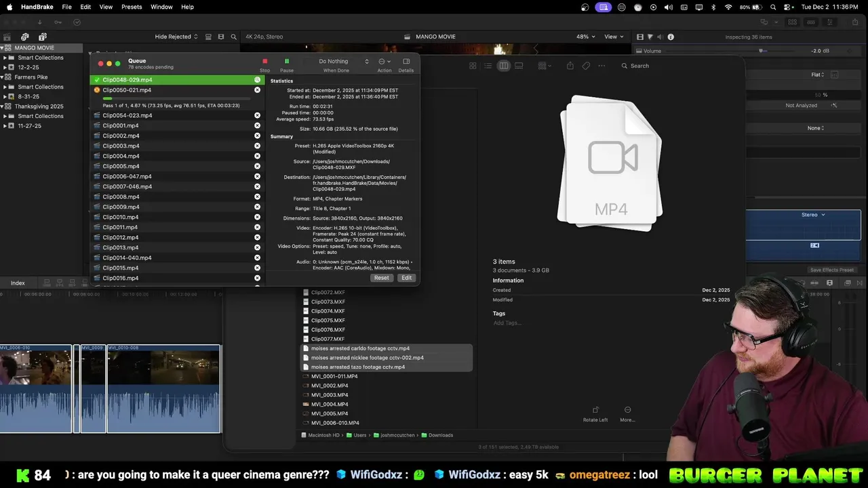Click the Reset button in Queue details

(x=382, y=278)
